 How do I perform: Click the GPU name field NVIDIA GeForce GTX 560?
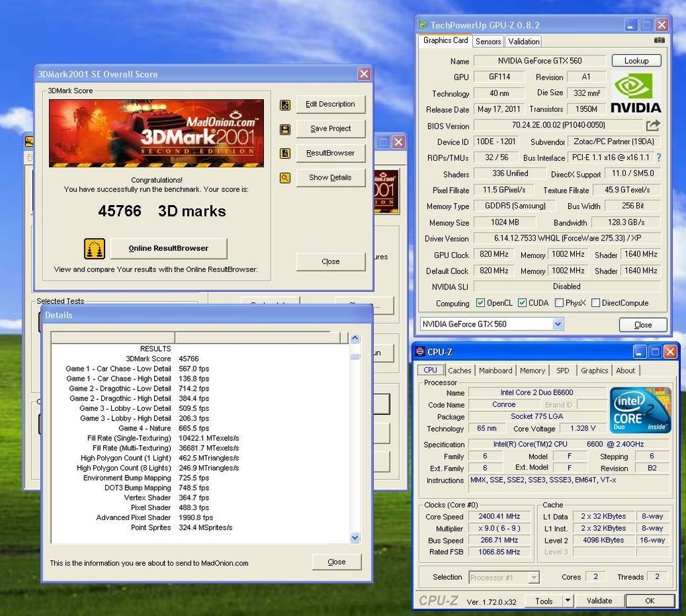pos(539,61)
